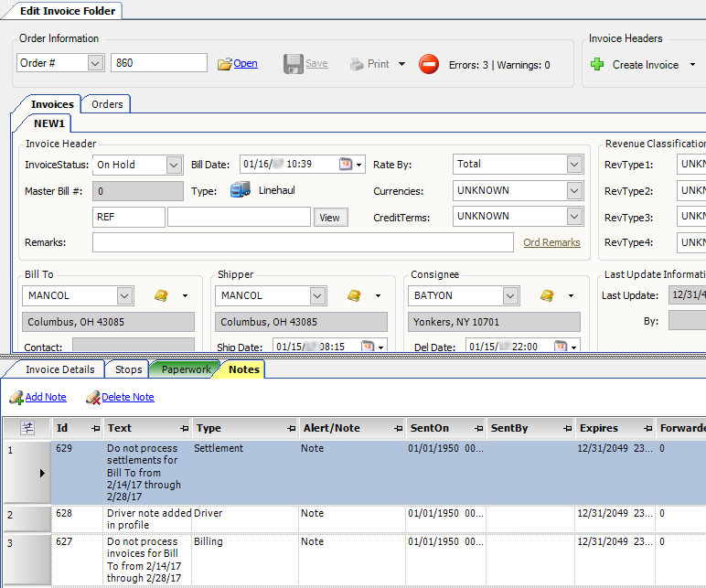Open the Ord Remarks link

[551, 242]
